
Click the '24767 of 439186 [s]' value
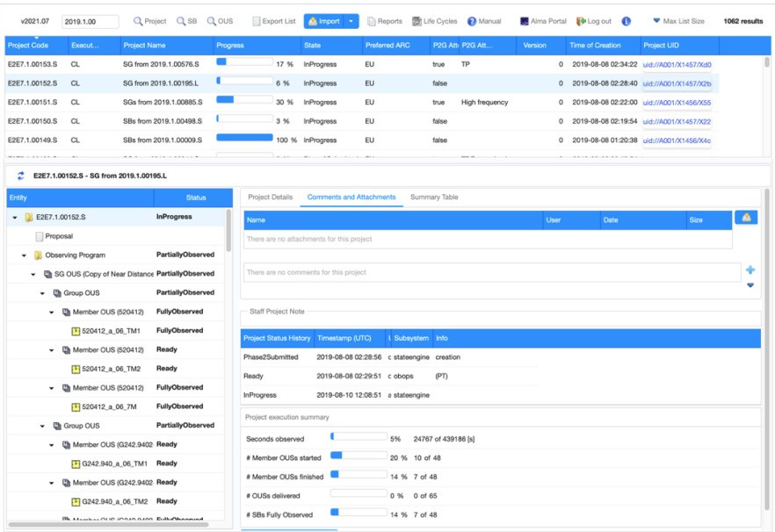[x=444, y=439]
